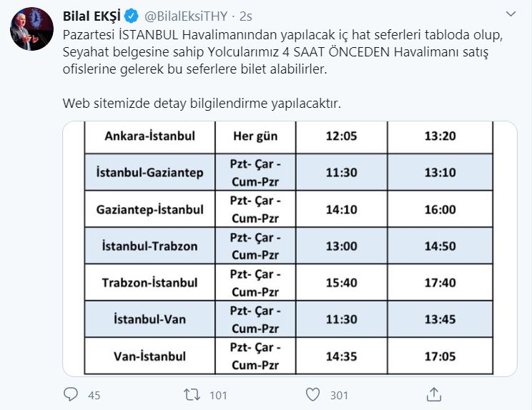This screenshot has width=532, height=410.
Task: Like the tweet with the heart icon
Action: click(312, 394)
